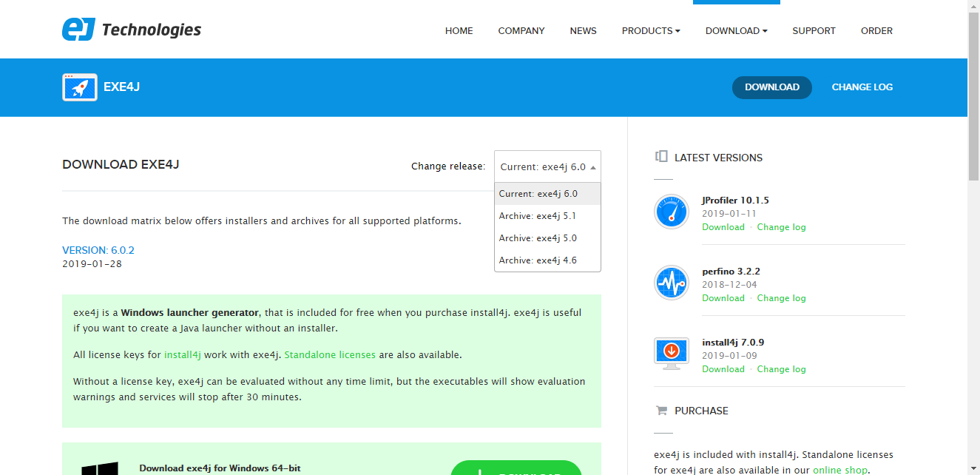The width and height of the screenshot is (980, 475).
Task: Click the PURCHASE heading text
Action: click(701, 411)
